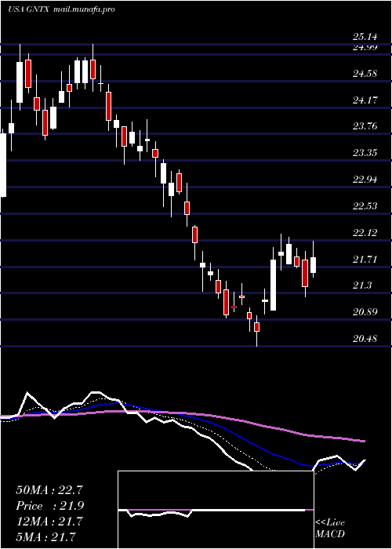Screen dimensions: 392x549
Task: Click the 22.53 price level label
Action: coord(365,205)
